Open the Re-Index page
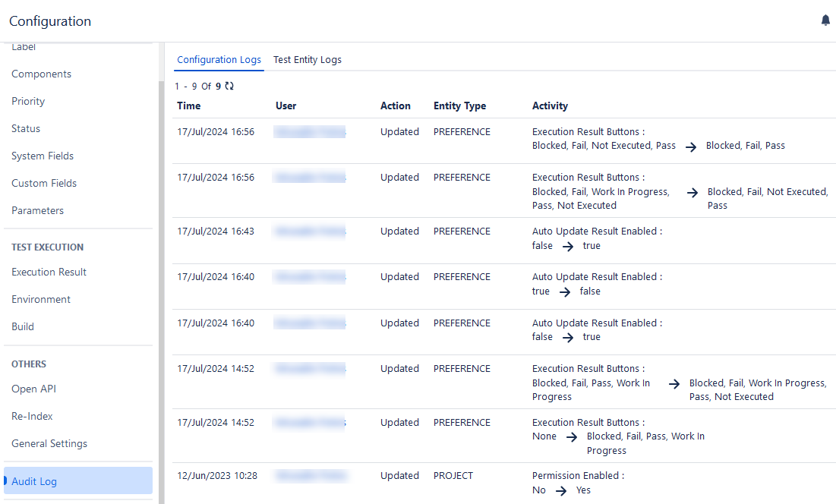This screenshot has width=836, height=504. click(x=30, y=416)
